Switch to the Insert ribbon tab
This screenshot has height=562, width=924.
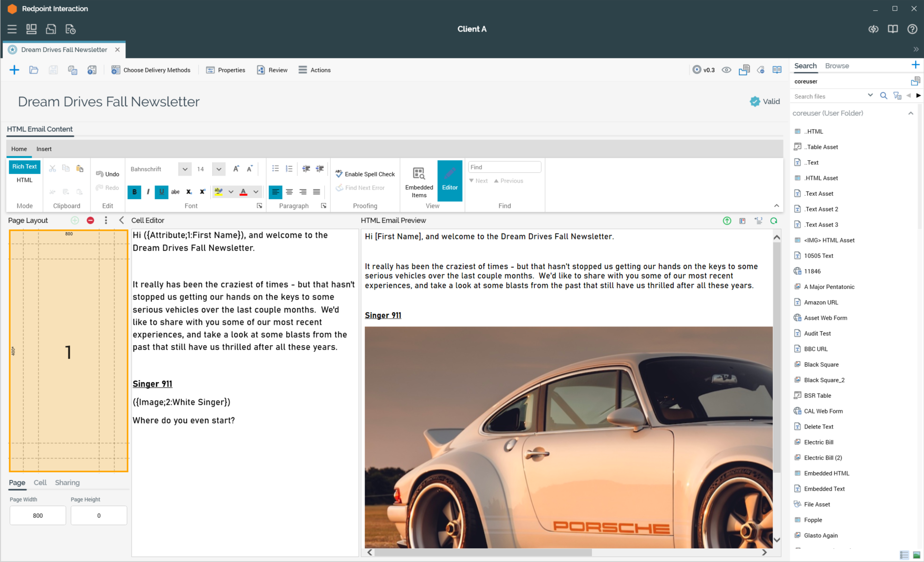point(44,149)
